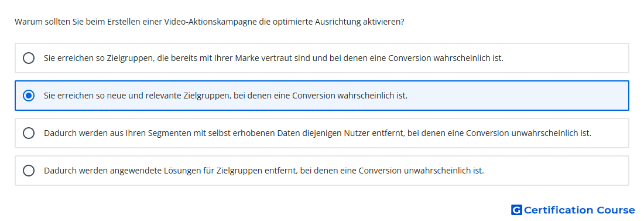Viewport: 644px width, 221px height.
Task: Click answer text 'Sie erreichen so Zielgruppen, die bereits…'
Action: tap(273, 58)
